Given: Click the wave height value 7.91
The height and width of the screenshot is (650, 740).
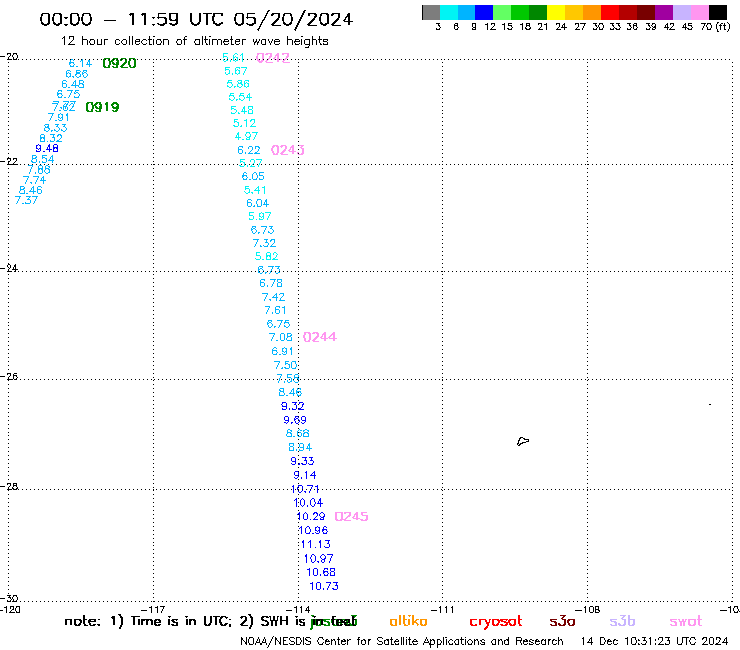Looking at the screenshot, I should 59,118.
